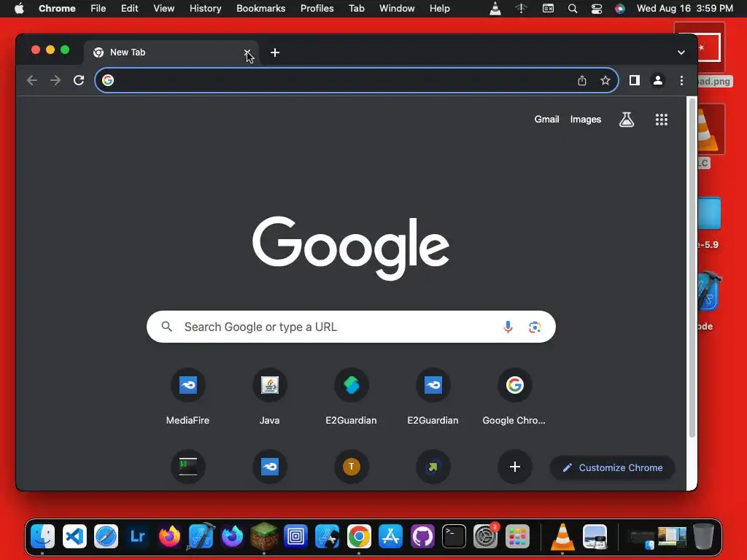The image size is (747, 560).
Task: Open the File menu
Action: click(98, 9)
